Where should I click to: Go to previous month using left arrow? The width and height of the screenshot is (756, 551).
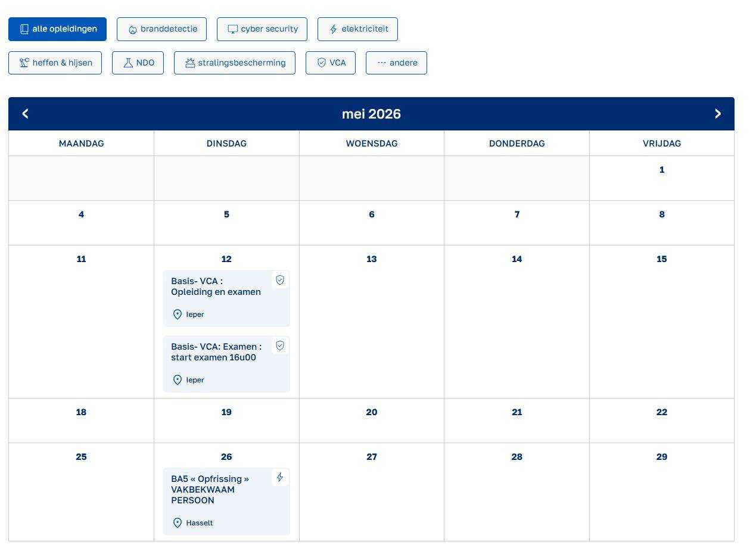tap(25, 114)
